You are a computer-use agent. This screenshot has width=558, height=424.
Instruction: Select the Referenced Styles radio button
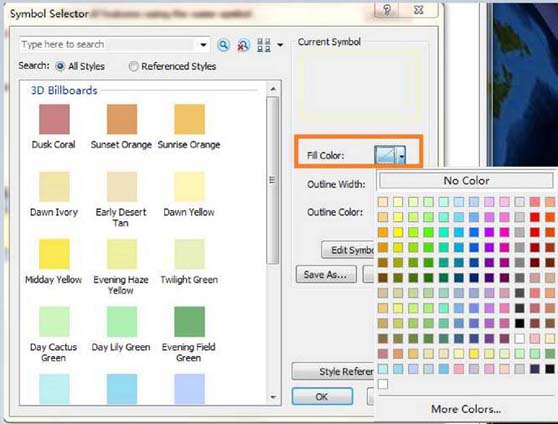pos(133,67)
